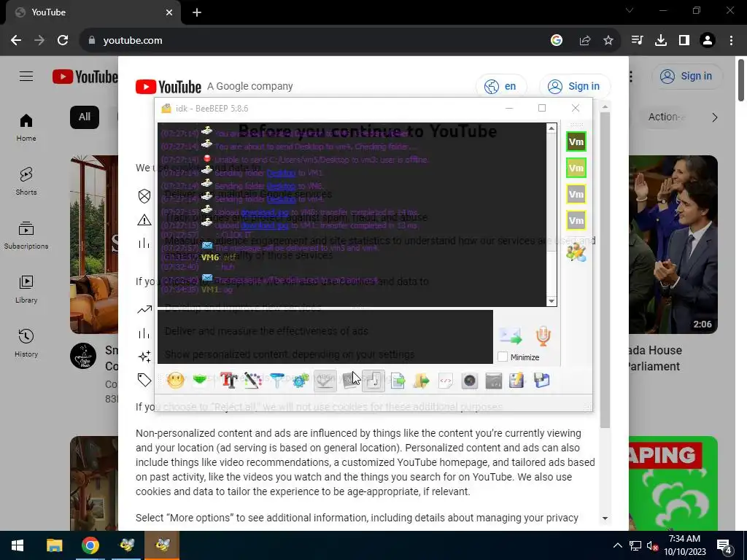Viewport: 747px width, 560px height.
Task: Click the send file document icon
Action: [x=398, y=381]
